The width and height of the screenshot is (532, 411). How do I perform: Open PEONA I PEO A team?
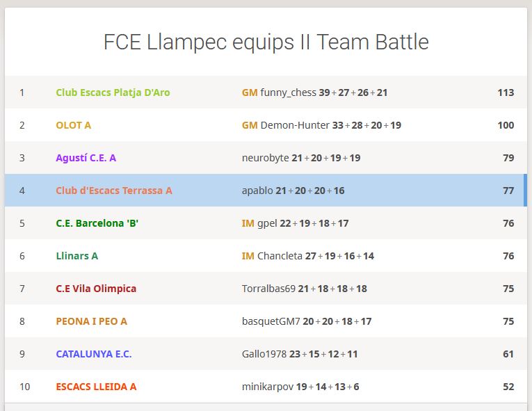click(91, 321)
